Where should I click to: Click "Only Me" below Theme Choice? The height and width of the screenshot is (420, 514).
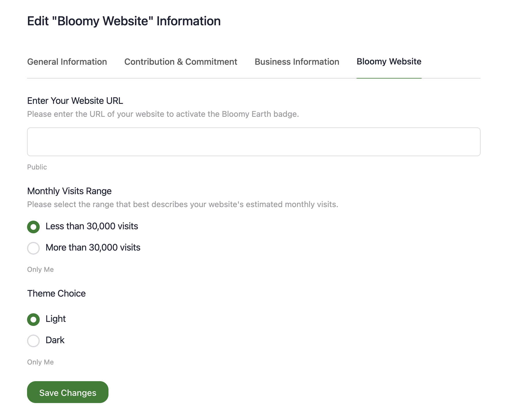(40, 362)
